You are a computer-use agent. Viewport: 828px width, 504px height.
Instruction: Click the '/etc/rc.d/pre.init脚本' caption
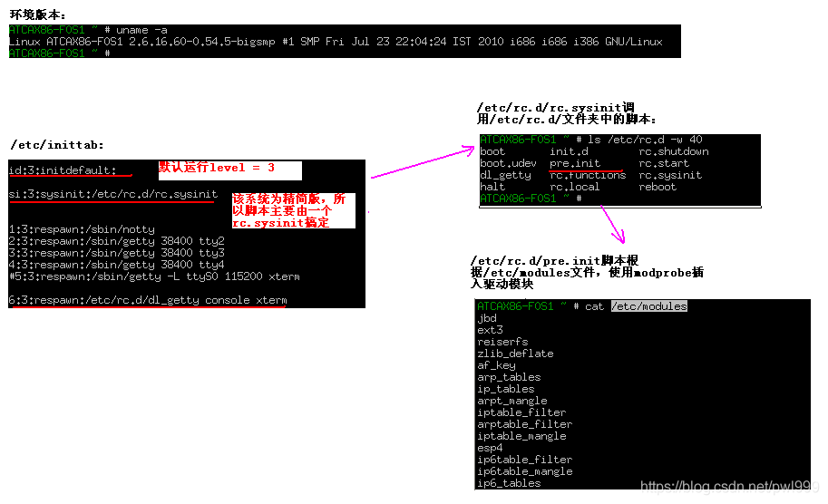pyautogui.click(x=587, y=272)
